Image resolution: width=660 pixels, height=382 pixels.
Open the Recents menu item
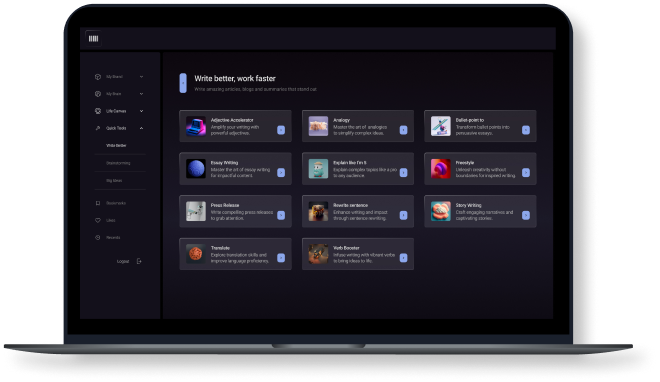(x=113, y=238)
